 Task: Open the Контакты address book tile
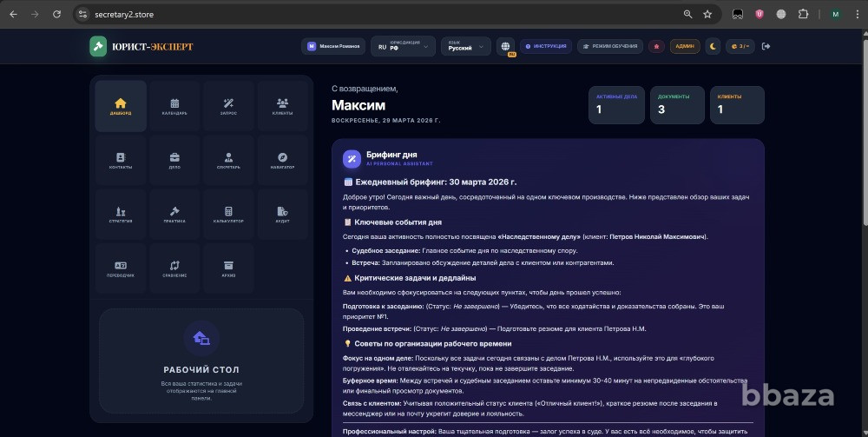[x=121, y=161]
